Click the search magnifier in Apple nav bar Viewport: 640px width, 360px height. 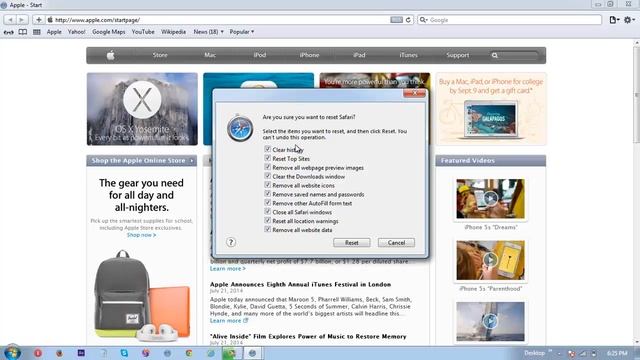pos(495,55)
